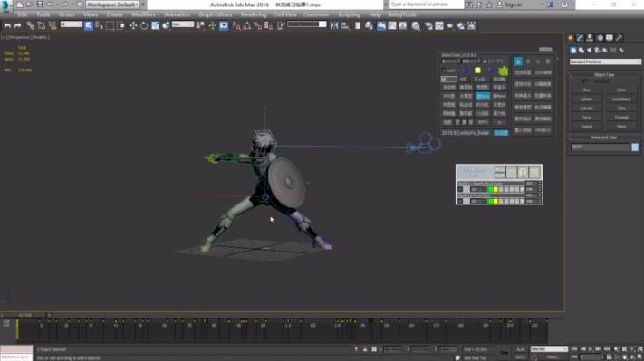Select the Shapes create category

click(x=582, y=50)
